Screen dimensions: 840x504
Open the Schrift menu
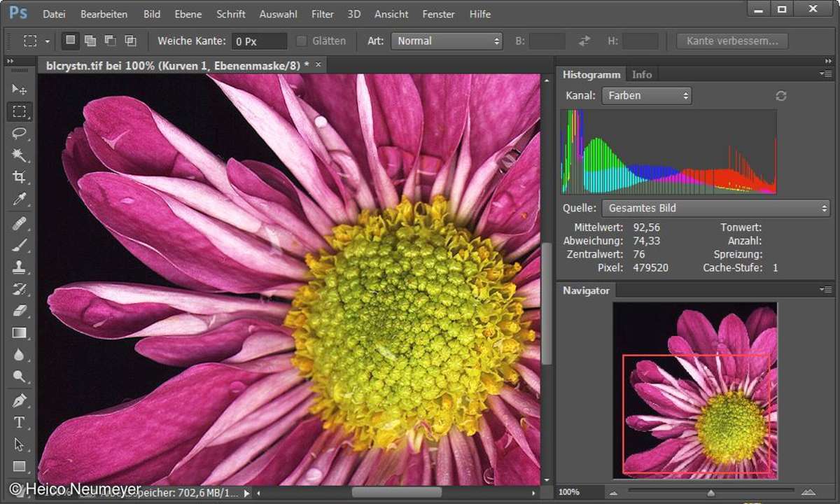tap(231, 13)
